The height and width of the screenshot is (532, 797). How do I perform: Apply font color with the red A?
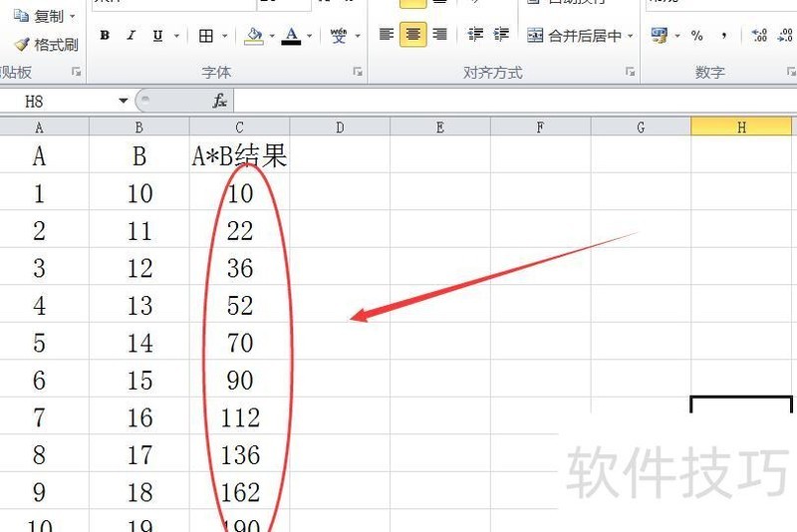point(291,36)
